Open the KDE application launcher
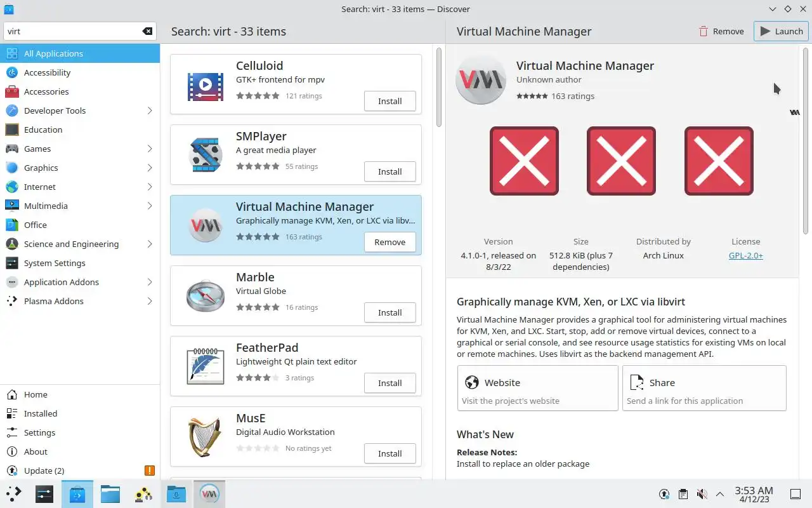812x508 pixels. 14,493
